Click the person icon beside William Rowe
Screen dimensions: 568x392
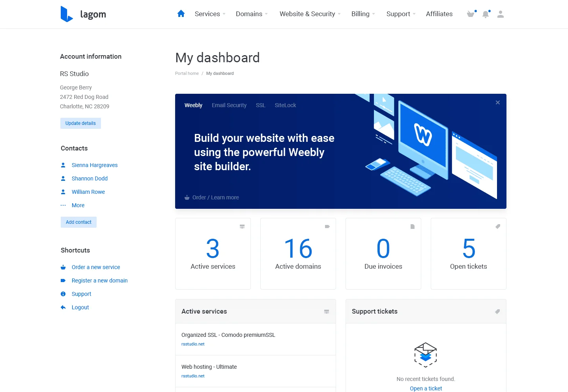click(x=63, y=192)
